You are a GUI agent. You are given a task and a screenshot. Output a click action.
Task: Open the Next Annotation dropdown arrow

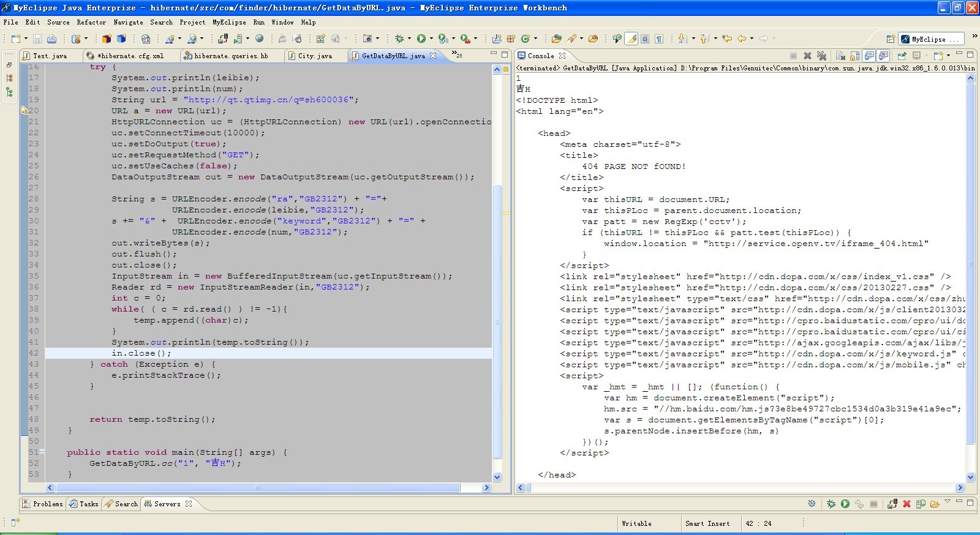tap(693, 39)
